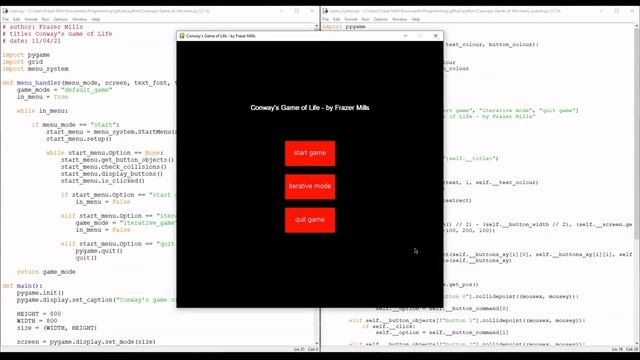The height and width of the screenshot is (360, 640).
Task: Click the 'while in_menu:' line in main.py
Action: pyautogui.click(x=42, y=111)
